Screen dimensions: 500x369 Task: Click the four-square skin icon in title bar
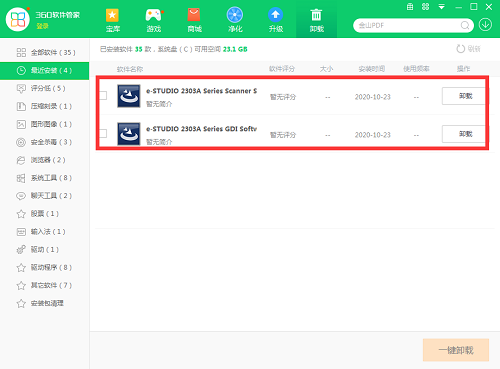425,7
